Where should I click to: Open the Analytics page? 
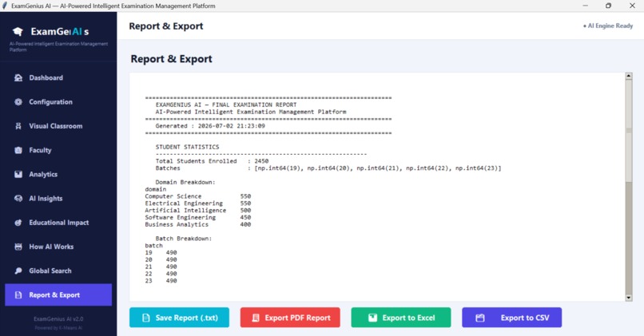[x=58, y=174]
